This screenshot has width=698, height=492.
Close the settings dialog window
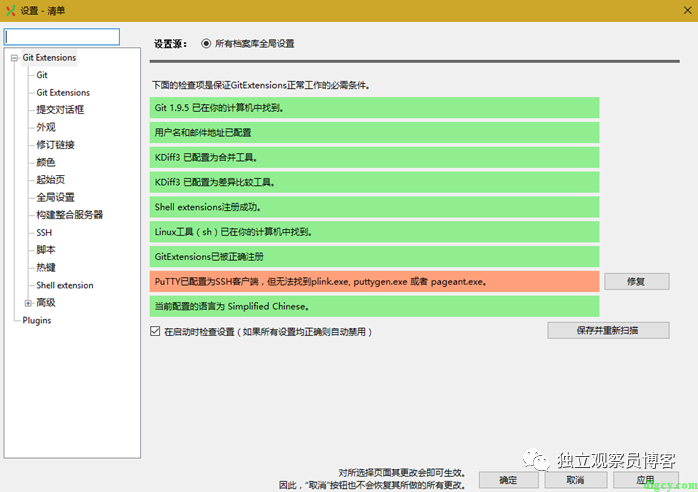pyautogui.click(x=687, y=10)
